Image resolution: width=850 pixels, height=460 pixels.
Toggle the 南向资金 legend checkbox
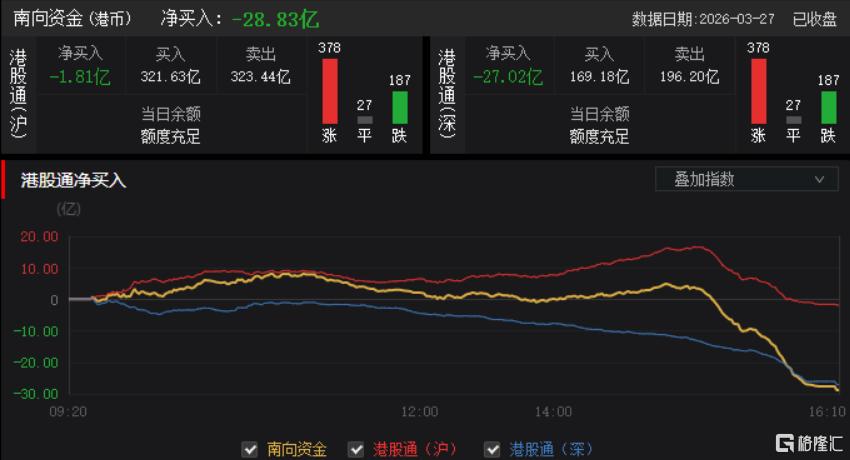pyautogui.click(x=249, y=449)
